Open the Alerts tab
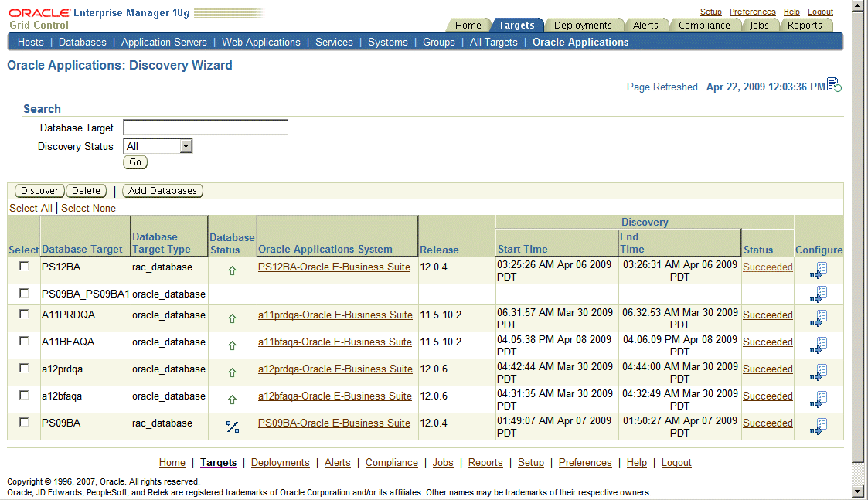Image resolution: width=868 pixels, height=500 pixels. point(645,25)
